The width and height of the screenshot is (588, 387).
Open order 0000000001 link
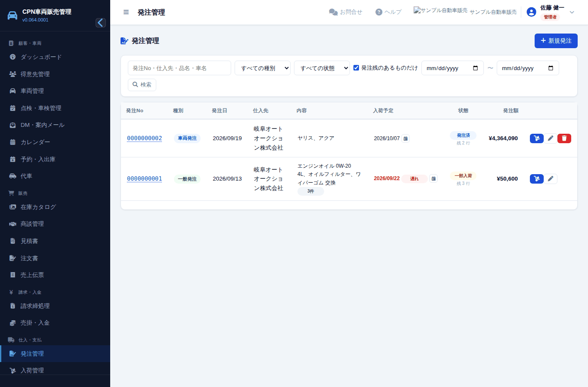(145, 178)
